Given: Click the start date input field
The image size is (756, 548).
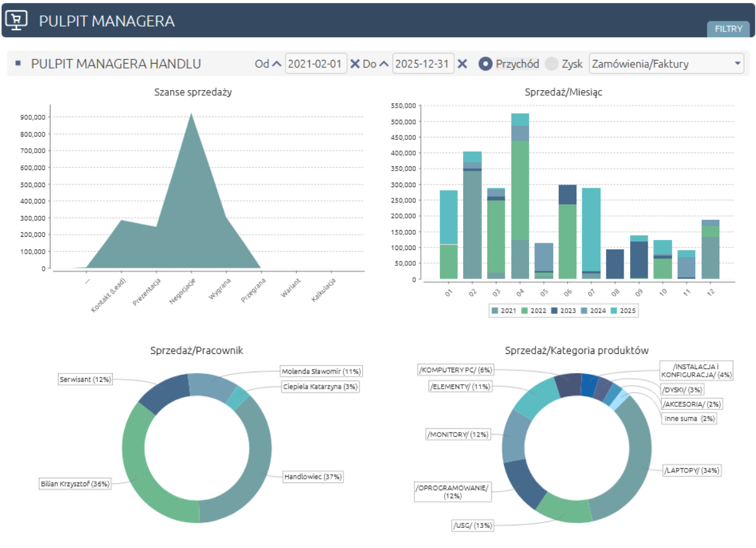Looking at the screenshot, I should (x=316, y=64).
